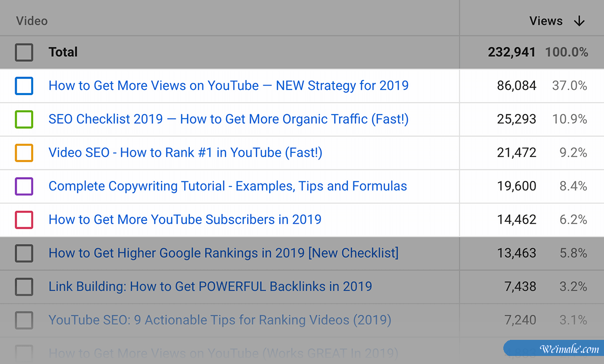The width and height of the screenshot is (604, 364).
Task: Open How to Get More YouTube Subscribers link
Action: coord(185,220)
